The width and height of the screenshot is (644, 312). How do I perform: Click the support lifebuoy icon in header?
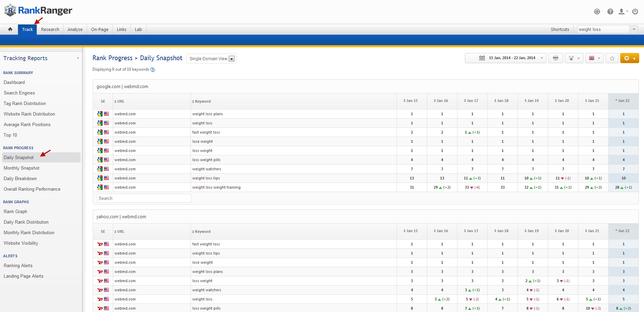click(597, 12)
